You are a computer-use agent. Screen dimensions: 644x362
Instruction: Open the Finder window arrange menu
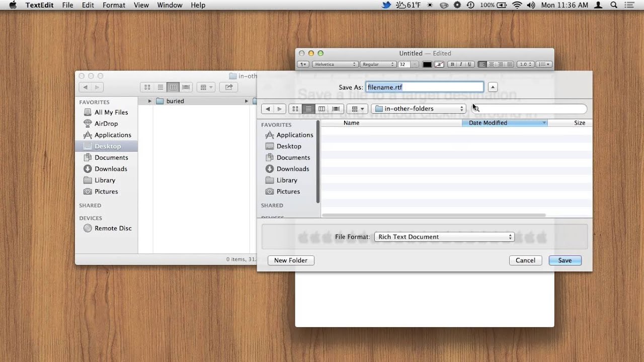tap(206, 87)
